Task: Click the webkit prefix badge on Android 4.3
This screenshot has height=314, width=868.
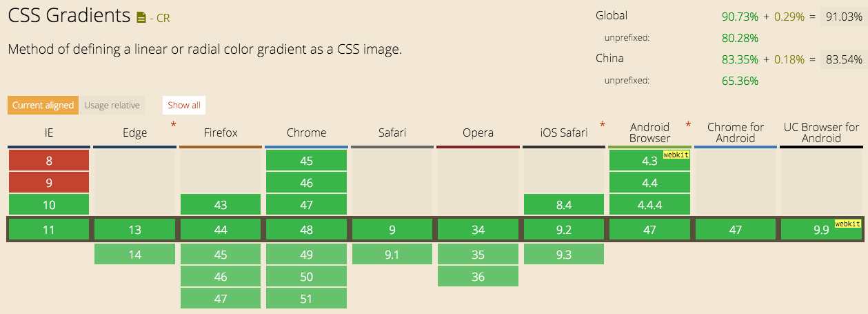Action: click(676, 155)
